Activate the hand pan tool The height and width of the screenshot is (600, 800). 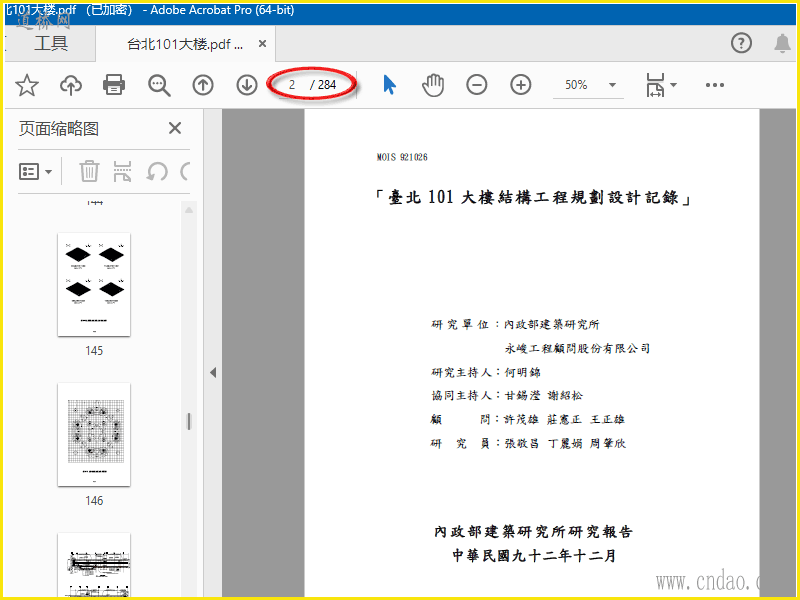(x=433, y=85)
